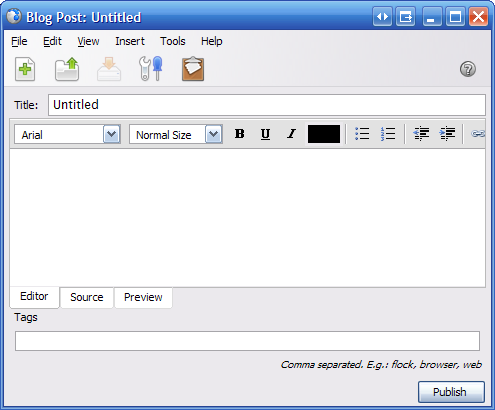Insert a bulleted list
The height and width of the screenshot is (410, 495).
click(x=362, y=134)
